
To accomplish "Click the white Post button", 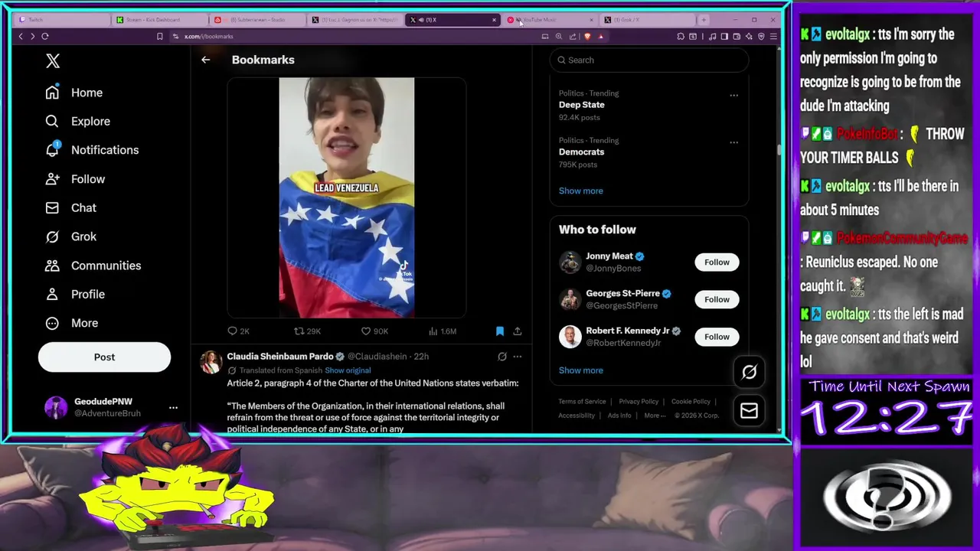I will 104,357.
